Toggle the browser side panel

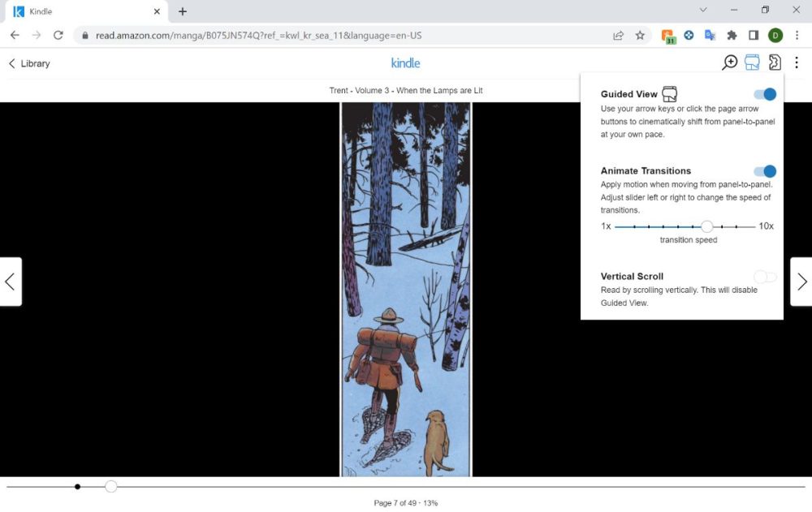tap(754, 35)
